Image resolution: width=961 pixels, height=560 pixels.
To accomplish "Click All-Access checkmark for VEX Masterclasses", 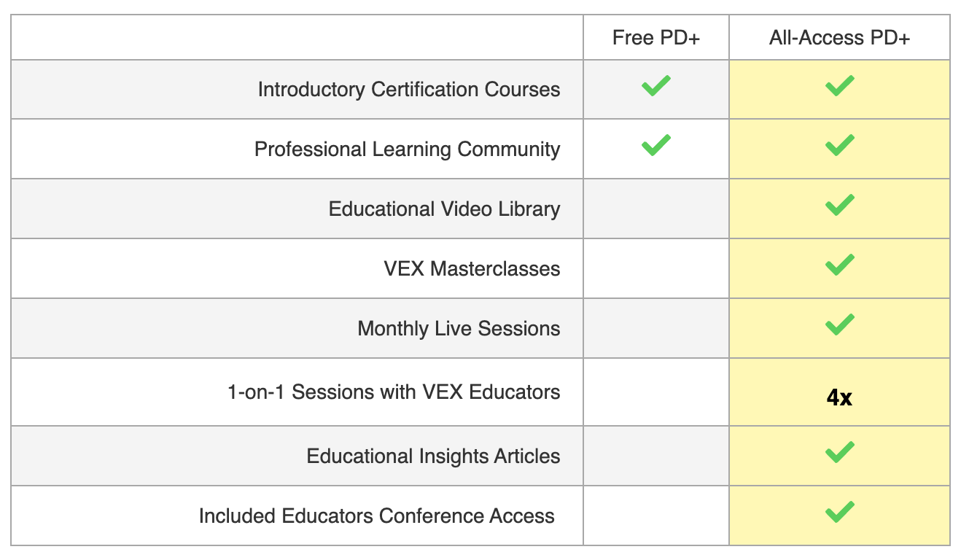I will pos(839,265).
